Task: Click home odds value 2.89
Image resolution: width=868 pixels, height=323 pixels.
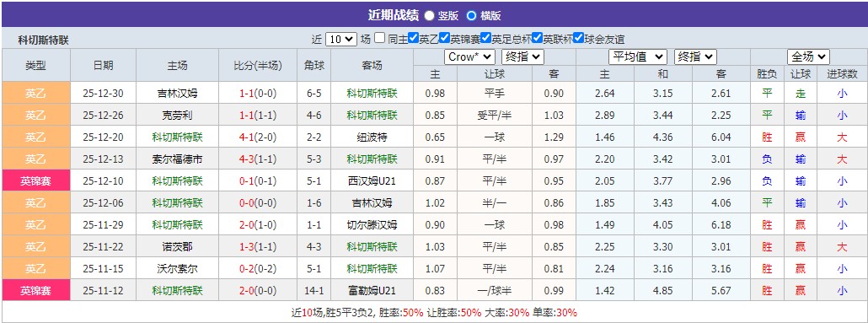Action: tap(604, 116)
